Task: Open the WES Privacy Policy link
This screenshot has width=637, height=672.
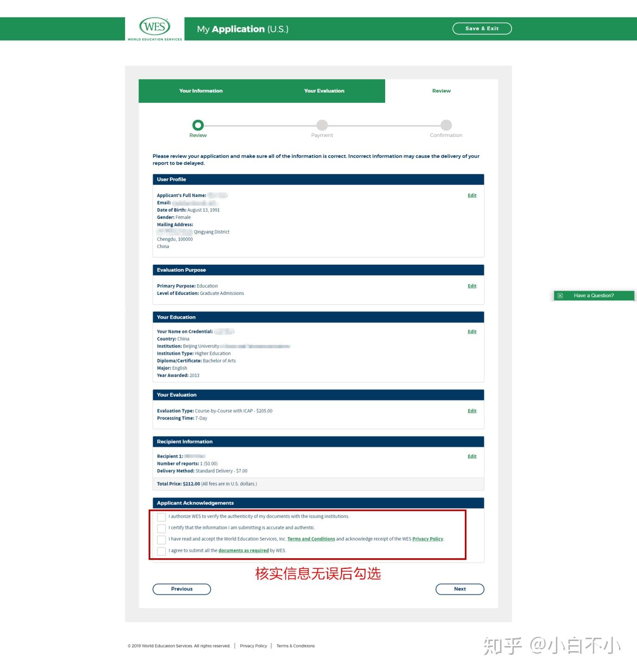Action: click(x=427, y=539)
